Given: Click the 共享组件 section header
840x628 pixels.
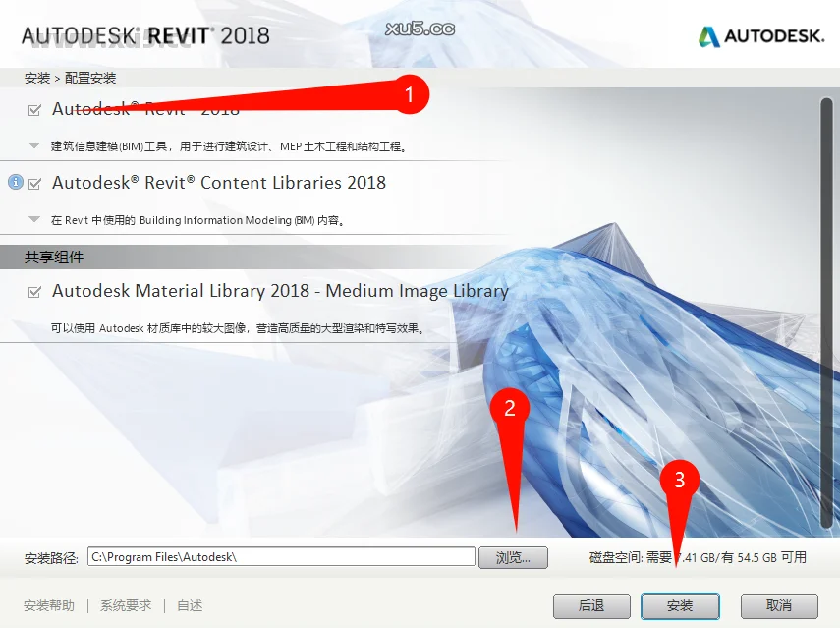Looking at the screenshot, I should 54,257.
